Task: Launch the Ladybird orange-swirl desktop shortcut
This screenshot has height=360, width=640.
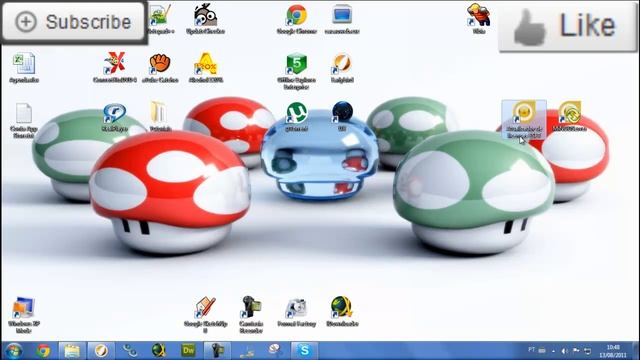Action: pos(342,68)
